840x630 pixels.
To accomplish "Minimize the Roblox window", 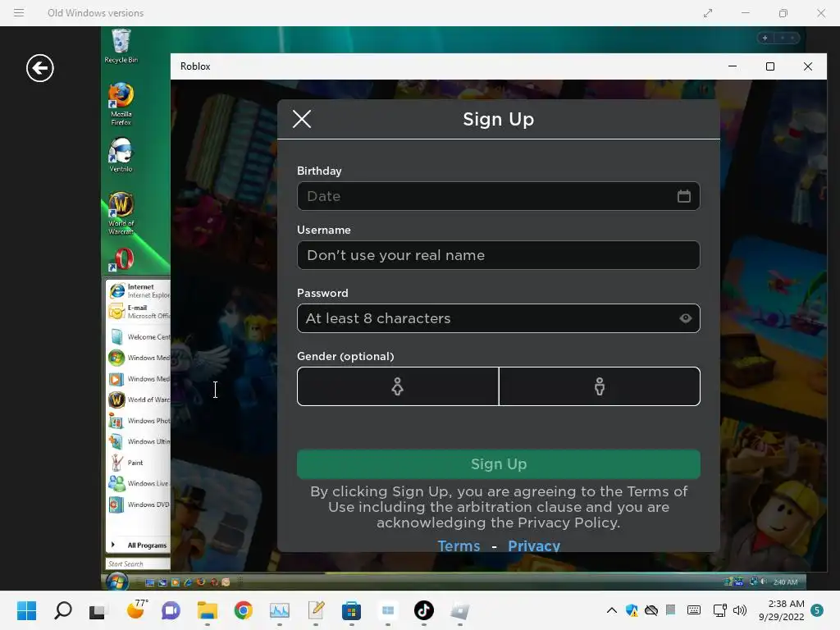I will pyautogui.click(x=733, y=66).
